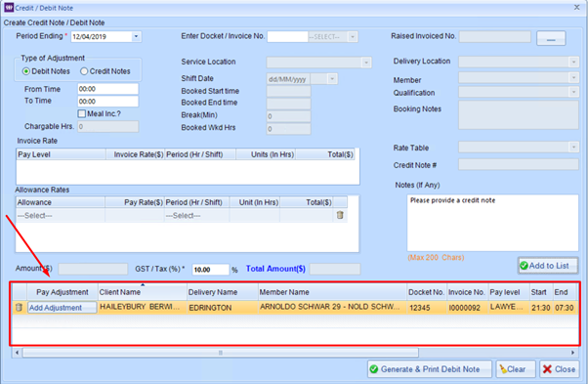Click the Pay Rate($) column header
This screenshot has height=384, width=588.
click(x=135, y=202)
